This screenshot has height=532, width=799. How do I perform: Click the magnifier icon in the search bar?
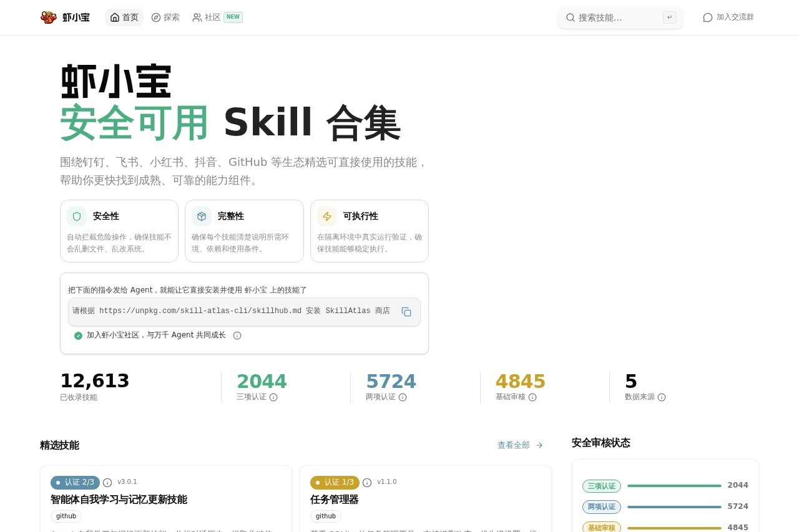point(570,17)
